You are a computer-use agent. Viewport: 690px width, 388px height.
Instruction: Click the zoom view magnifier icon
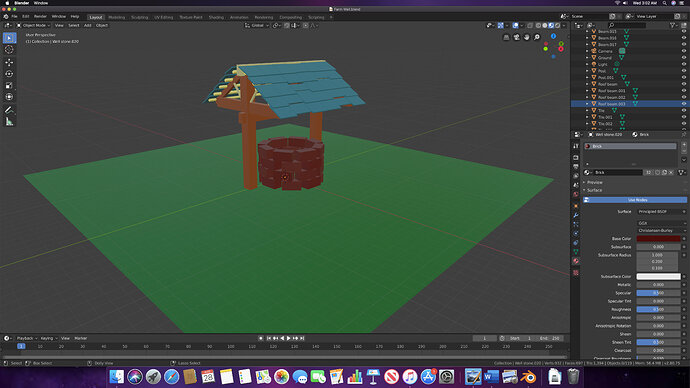537,37
